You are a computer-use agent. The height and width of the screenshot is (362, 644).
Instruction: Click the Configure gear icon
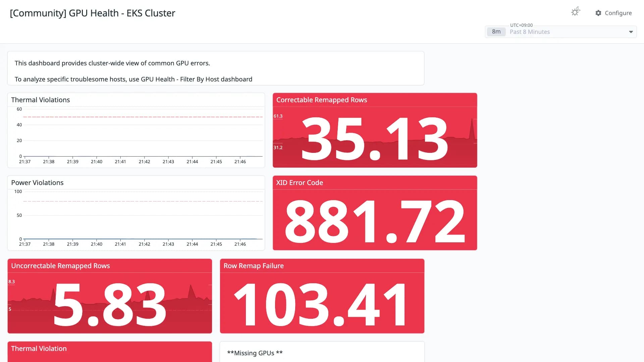point(598,13)
